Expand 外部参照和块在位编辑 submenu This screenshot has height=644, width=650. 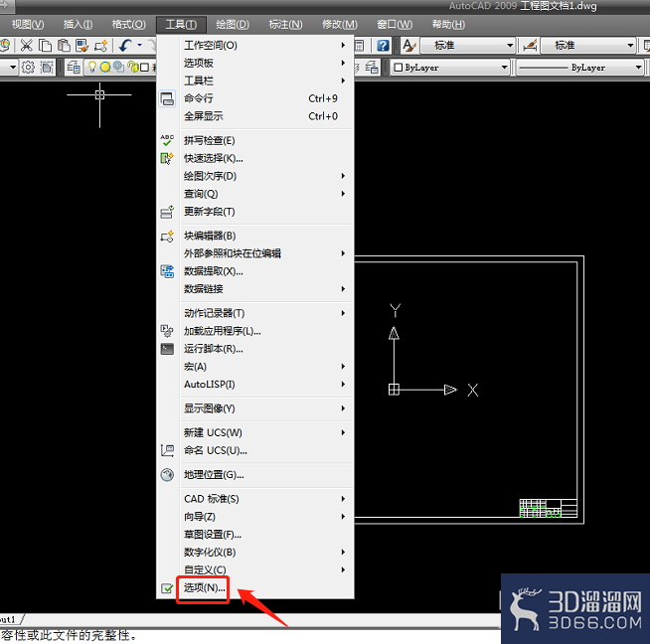click(x=255, y=253)
